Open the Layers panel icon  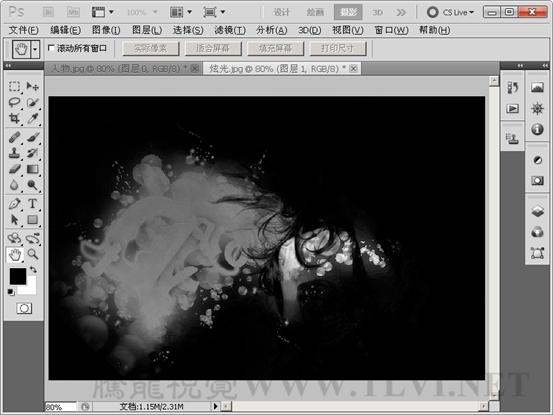click(537, 211)
